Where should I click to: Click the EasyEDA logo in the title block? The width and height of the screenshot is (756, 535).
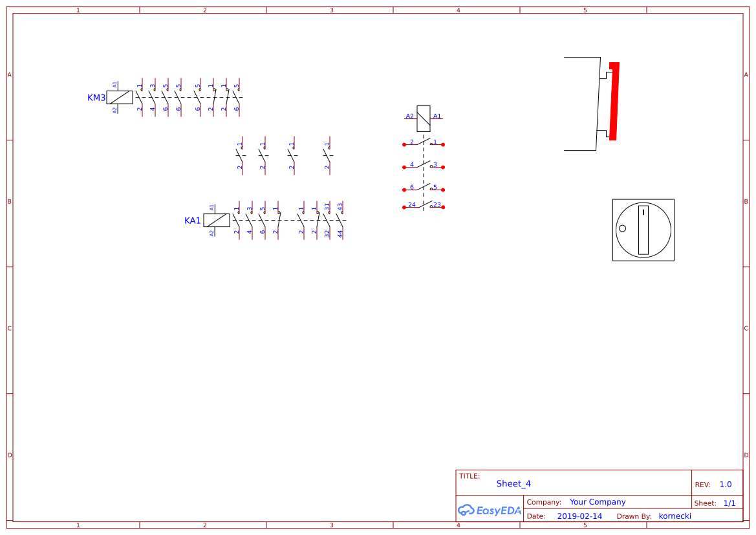489,510
